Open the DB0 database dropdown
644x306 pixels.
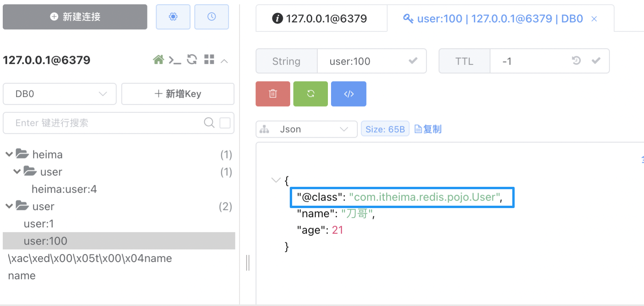[60, 94]
